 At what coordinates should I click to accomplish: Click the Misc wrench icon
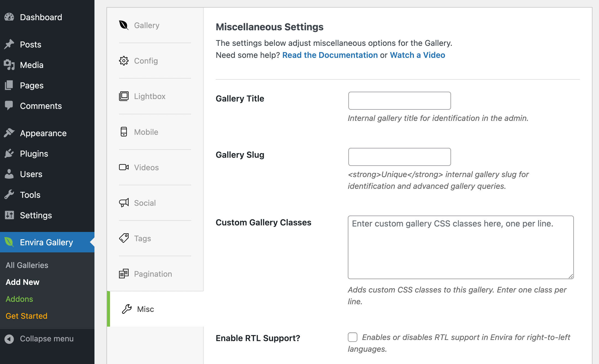[x=127, y=309]
